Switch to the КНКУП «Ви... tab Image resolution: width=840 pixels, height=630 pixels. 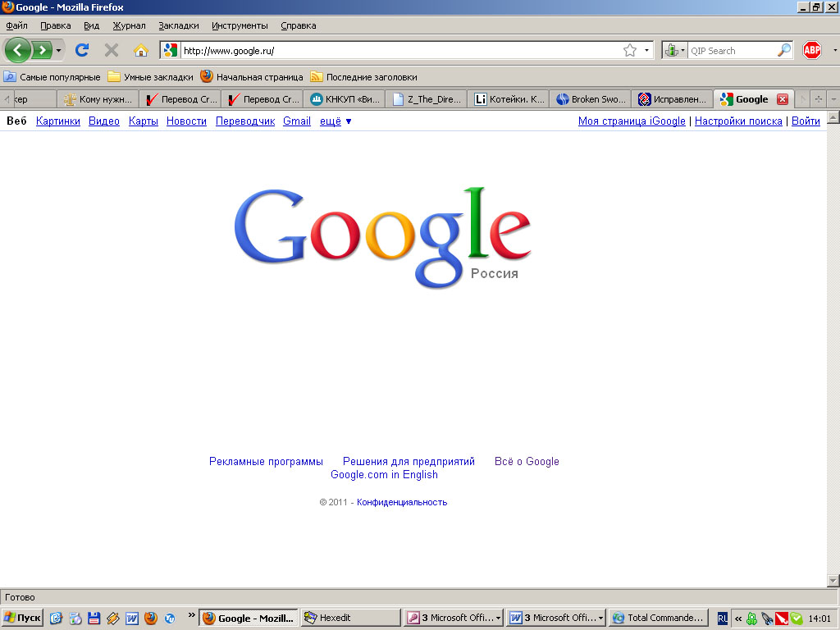pos(345,99)
